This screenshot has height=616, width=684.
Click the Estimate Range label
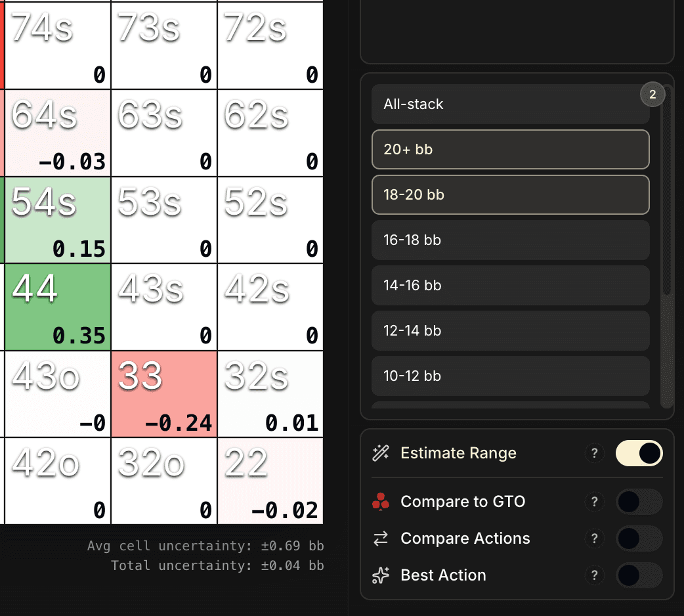(458, 453)
